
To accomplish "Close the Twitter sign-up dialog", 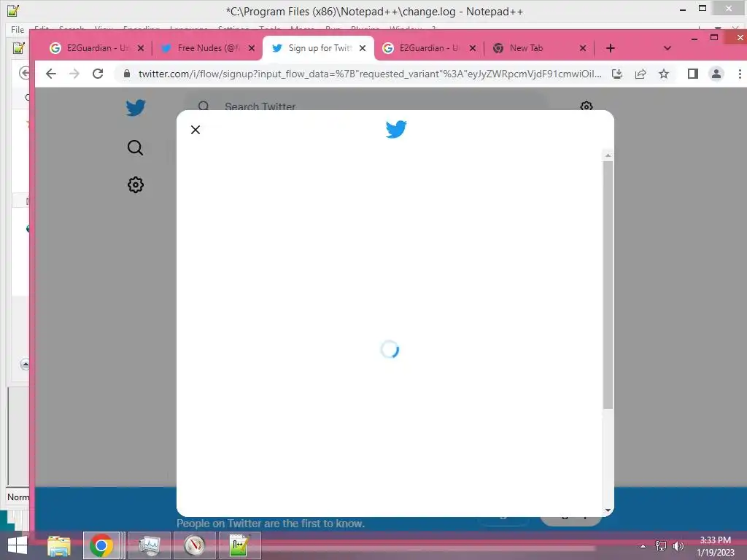I will tap(196, 130).
